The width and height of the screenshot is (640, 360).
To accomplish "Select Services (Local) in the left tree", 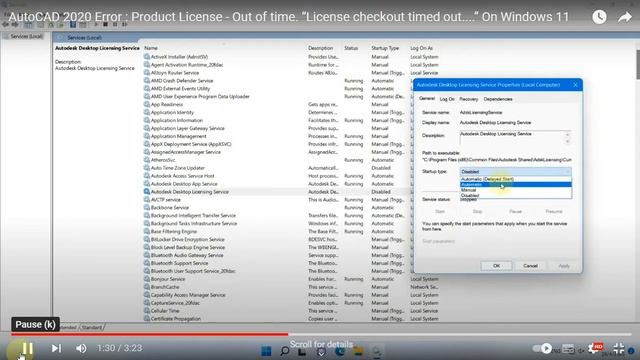I will tap(26, 36).
